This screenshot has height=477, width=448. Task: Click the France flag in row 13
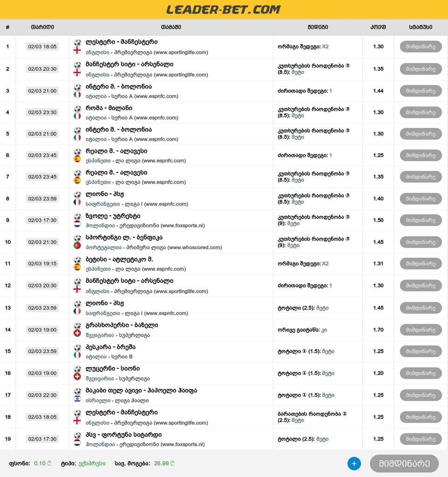pos(77,312)
